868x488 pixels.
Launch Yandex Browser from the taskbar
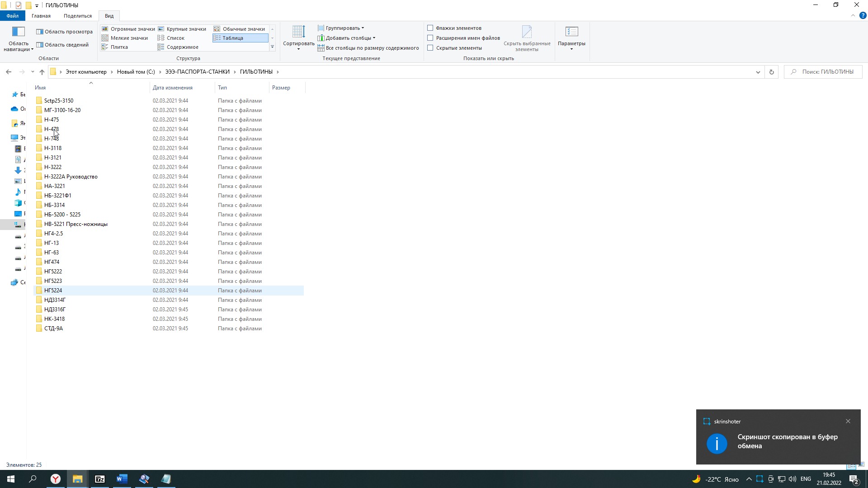[55, 479]
